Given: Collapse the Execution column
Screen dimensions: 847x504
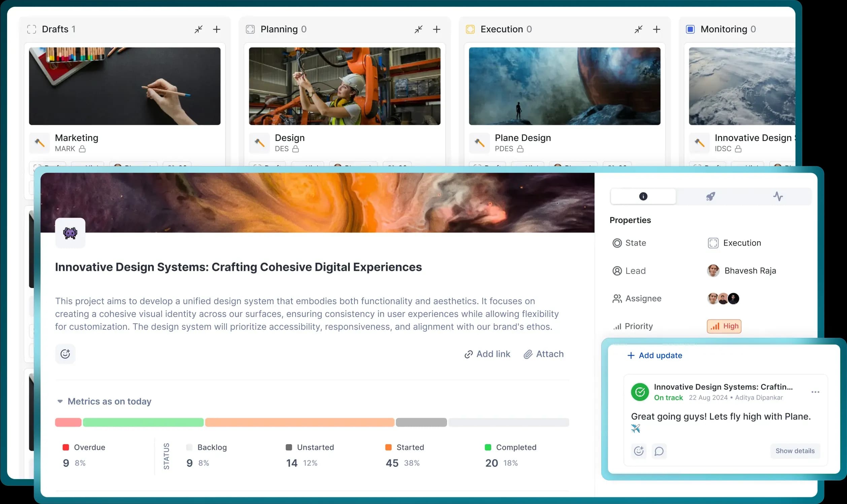Looking at the screenshot, I should coord(638,29).
